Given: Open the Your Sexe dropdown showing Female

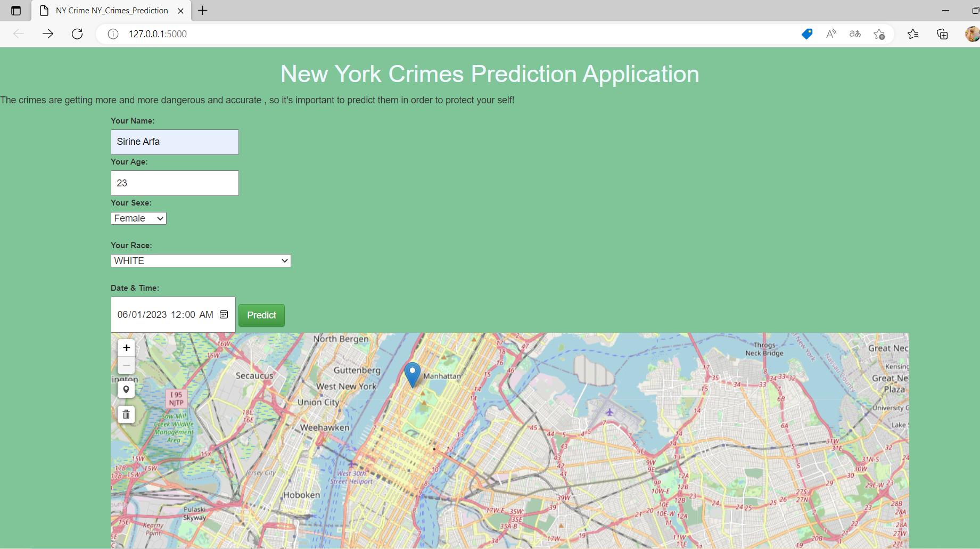Looking at the screenshot, I should click(x=138, y=218).
